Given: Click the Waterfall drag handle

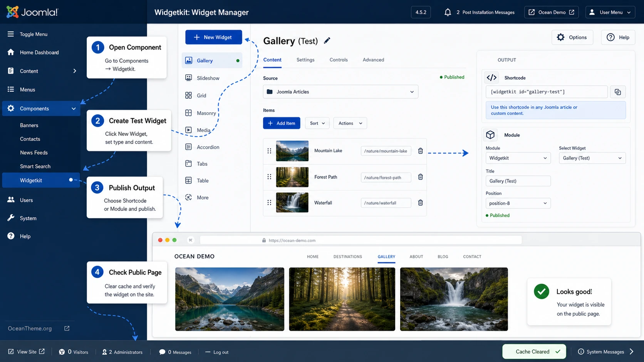Looking at the screenshot, I should coord(269,203).
